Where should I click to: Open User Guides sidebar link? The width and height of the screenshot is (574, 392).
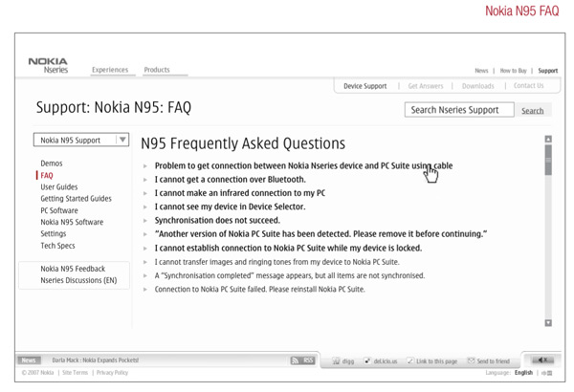59,187
